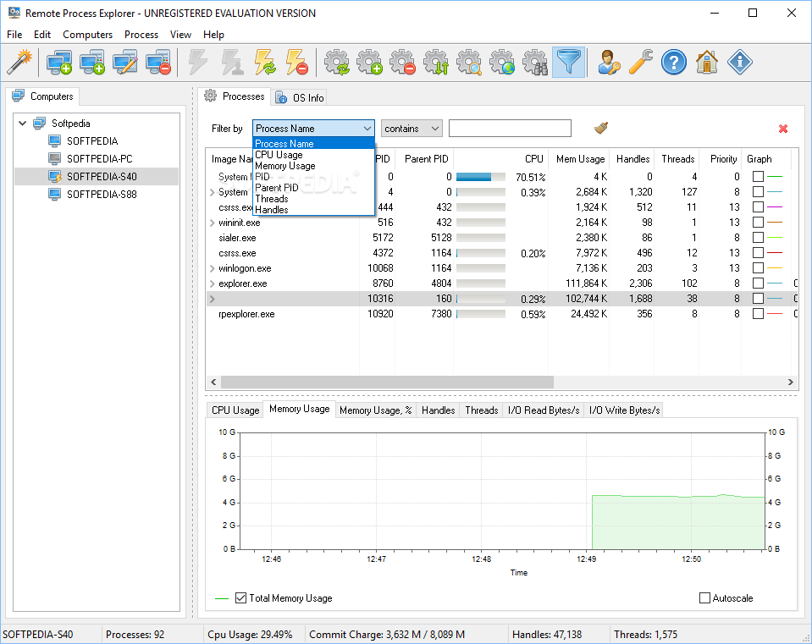This screenshot has width=812, height=644.
Task: Tick the Graph checkbox for System Idle row
Action: 758,177
